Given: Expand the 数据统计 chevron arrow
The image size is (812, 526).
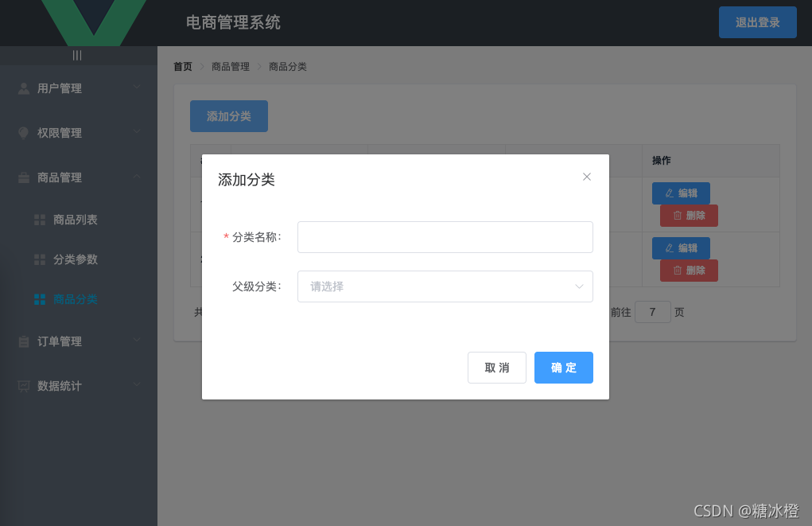Looking at the screenshot, I should pos(137,384).
